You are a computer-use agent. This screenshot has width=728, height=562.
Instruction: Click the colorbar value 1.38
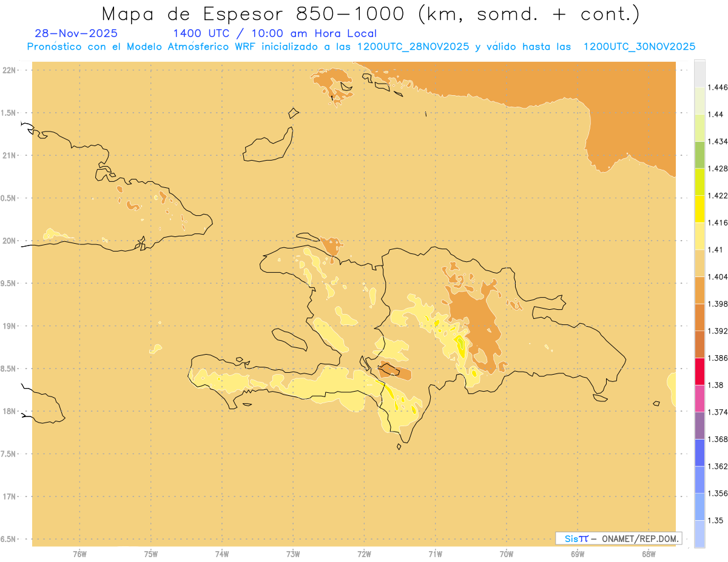(716, 385)
